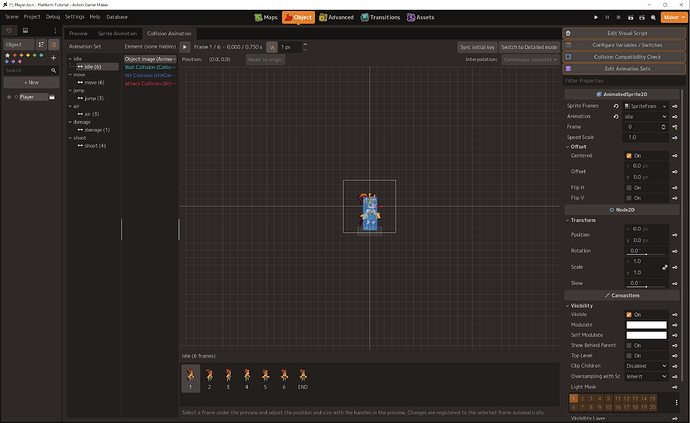Screen dimensions: 690x423
Task: Enable the Flip H checkbox
Action: click(x=629, y=188)
